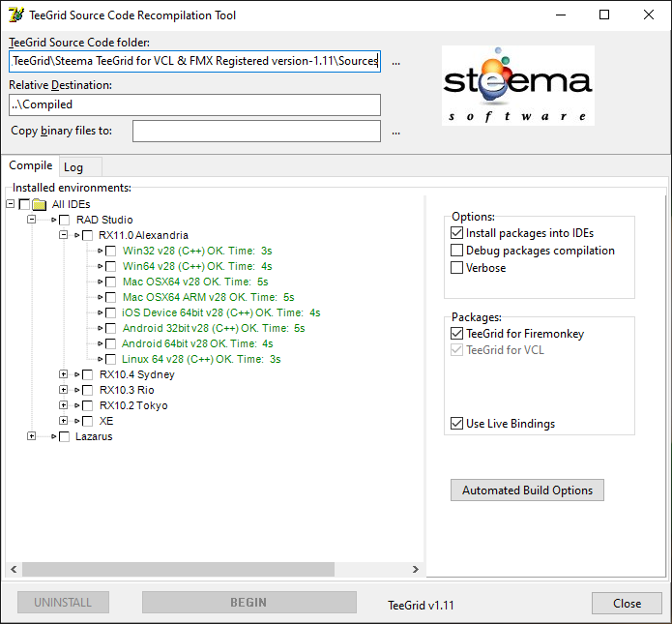Image resolution: width=672 pixels, height=624 pixels.
Task: Check the Mac OSX64 v28 checkbox
Action: [110, 282]
